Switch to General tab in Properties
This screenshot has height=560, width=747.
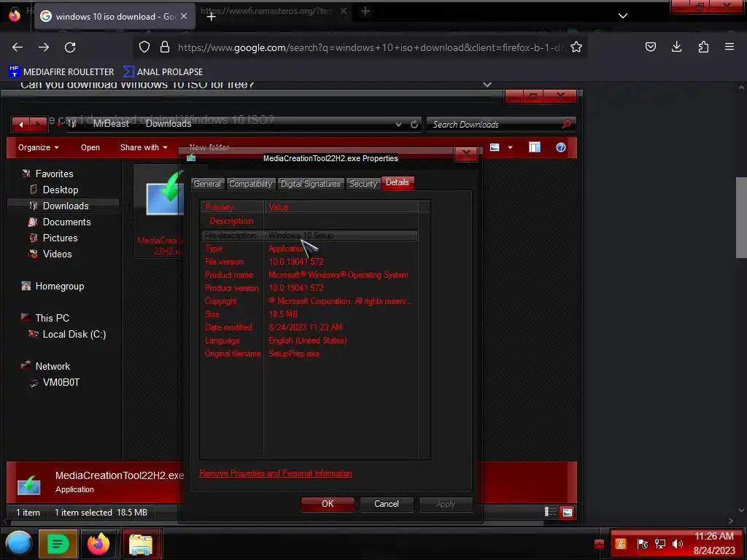[207, 184]
